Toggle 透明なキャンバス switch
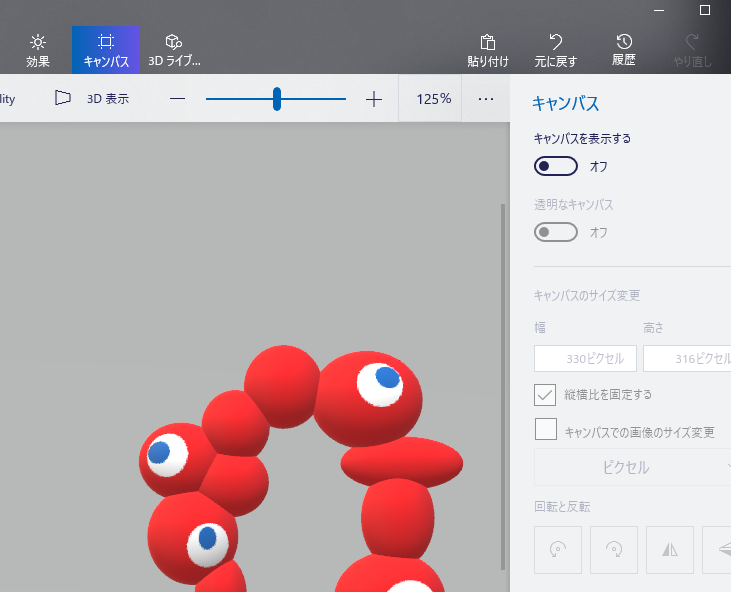 [556, 232]
